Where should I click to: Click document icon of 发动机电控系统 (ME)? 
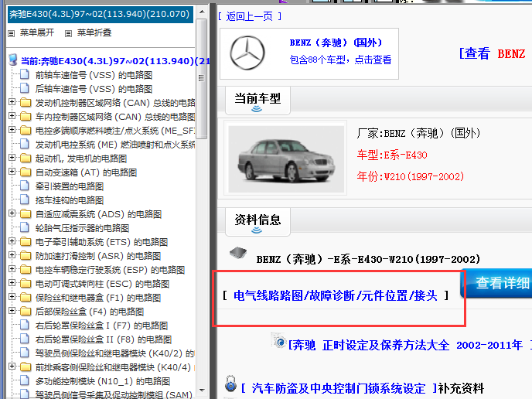(25, 144)
